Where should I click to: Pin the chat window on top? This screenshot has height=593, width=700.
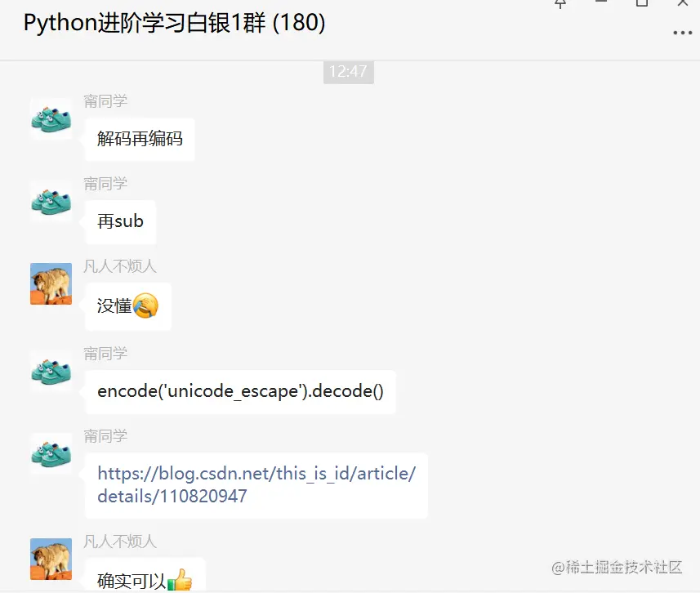tap(560, 3)
